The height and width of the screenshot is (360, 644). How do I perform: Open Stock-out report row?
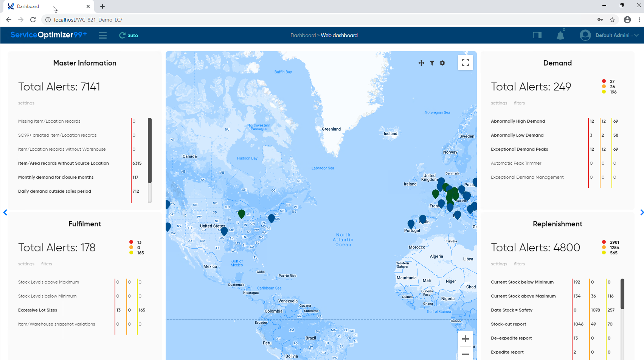pos(553,324)
